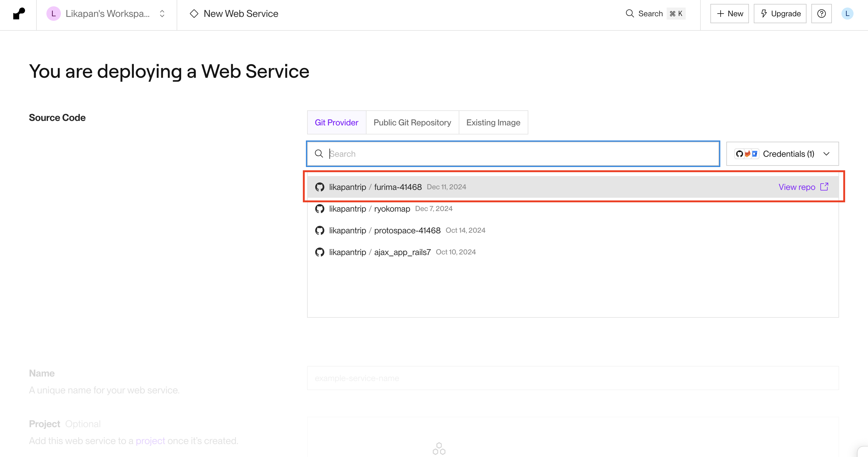Click the magnifier icon in the repository search box
The height and width of the screenshot is (457, 868).
319,154
